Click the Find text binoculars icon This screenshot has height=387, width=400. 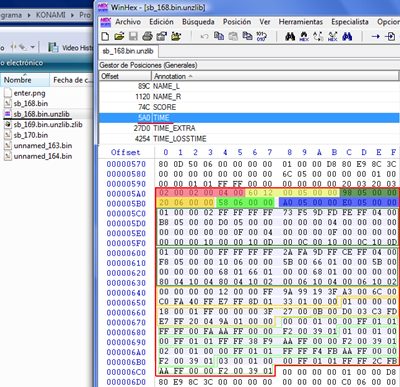coord(290,36)
